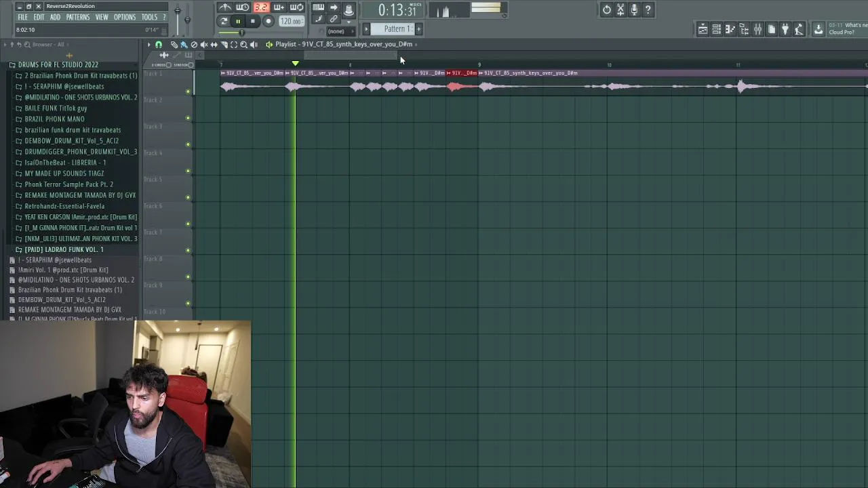Switch pattern/song mode button
Viewport: 868px width, 488px height.
pyautogui.click(x=224, y=21)
